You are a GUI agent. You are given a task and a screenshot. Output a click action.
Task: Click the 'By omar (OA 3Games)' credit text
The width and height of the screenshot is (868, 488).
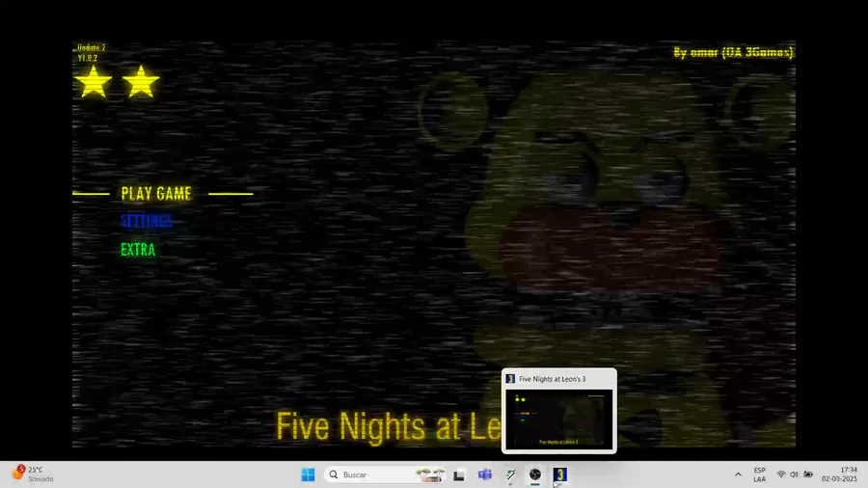[x=733, y=53]
